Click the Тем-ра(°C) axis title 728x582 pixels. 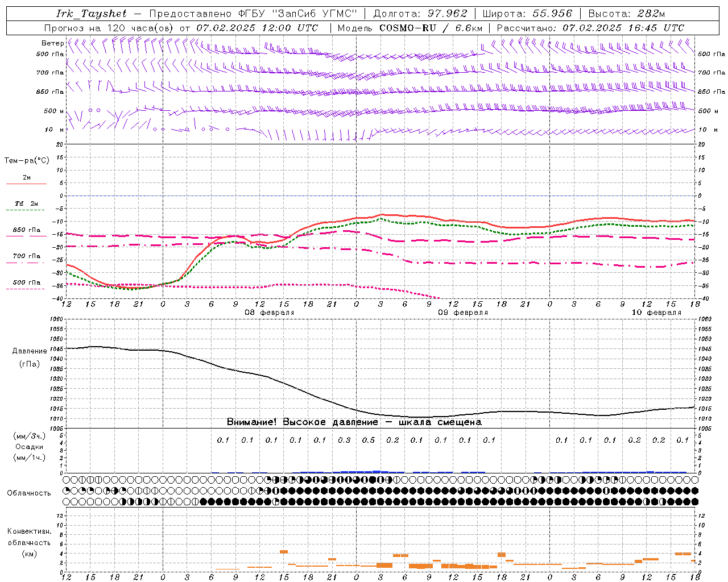(27, 161)
